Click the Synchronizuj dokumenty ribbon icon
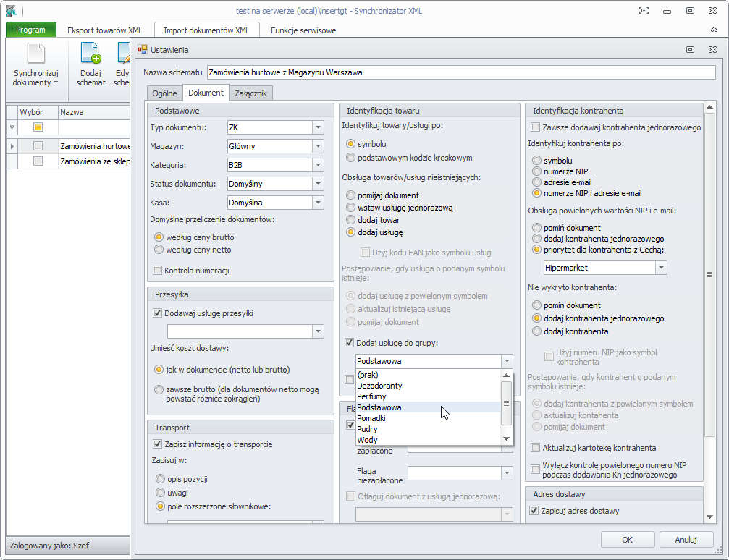The width and height of the screenshot is (729, 560). [35, 54]
